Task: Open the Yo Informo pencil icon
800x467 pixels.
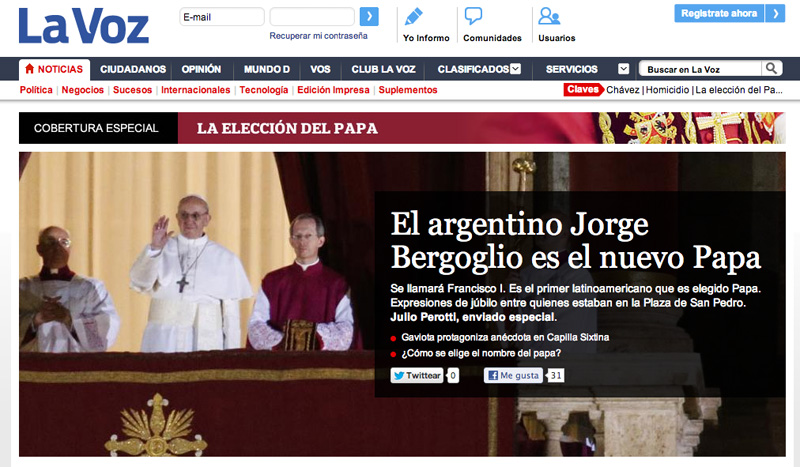Action: [x=413, y=17]
